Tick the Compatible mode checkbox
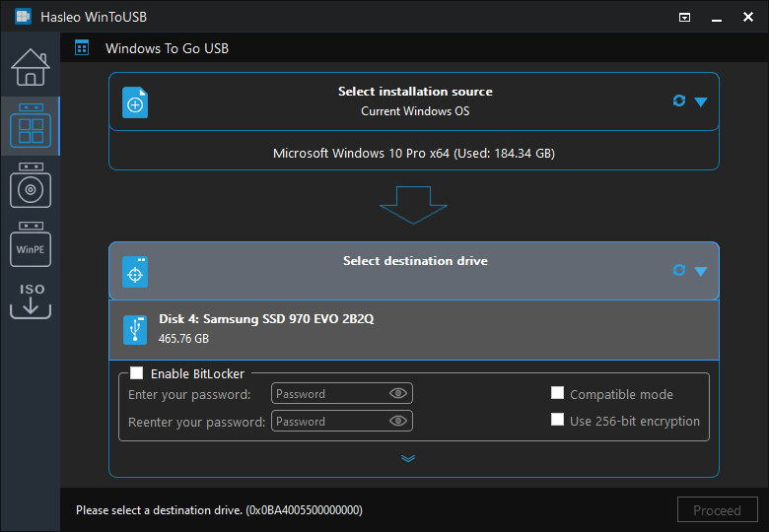769x532 pixels. pyautogui.click(x=557, y=393)
